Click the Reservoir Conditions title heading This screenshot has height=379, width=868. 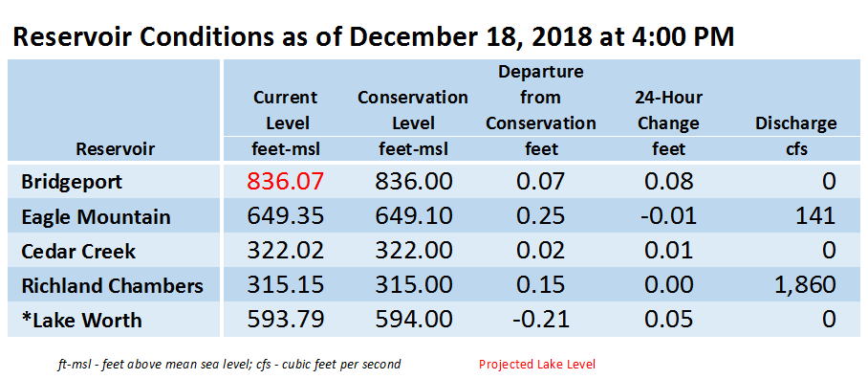[373, 37]
